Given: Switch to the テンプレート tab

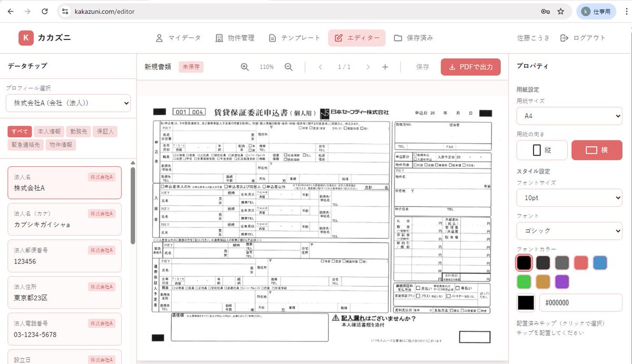Looking at the screenshot, I should pyautogui.click(x=294, y=38).
